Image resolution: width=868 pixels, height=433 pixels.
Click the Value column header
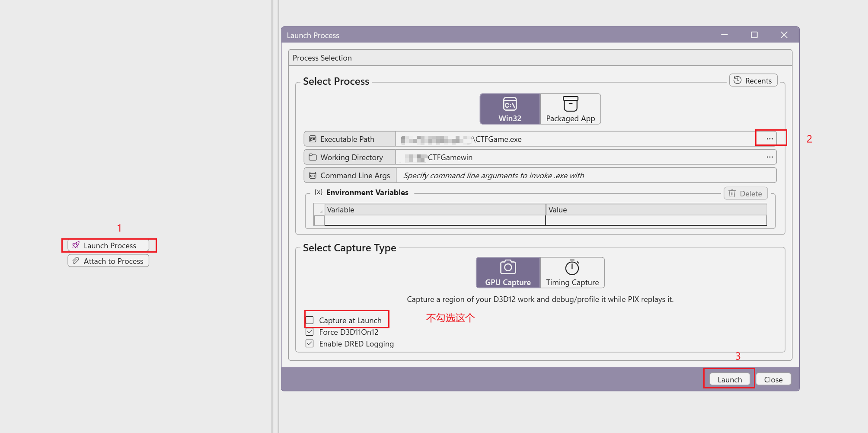(x=656, y=210)
